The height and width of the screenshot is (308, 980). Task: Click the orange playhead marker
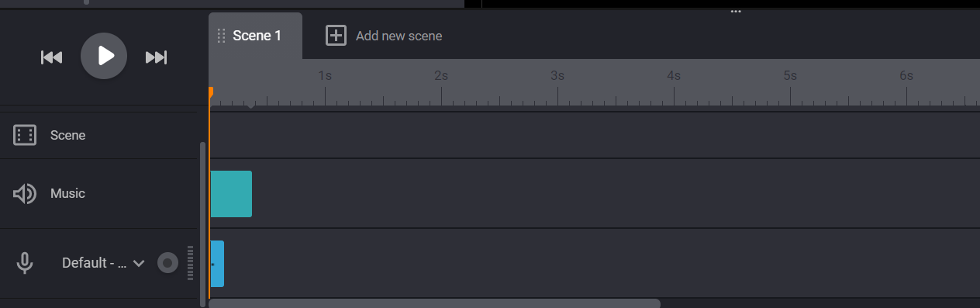tap(210, 92)
